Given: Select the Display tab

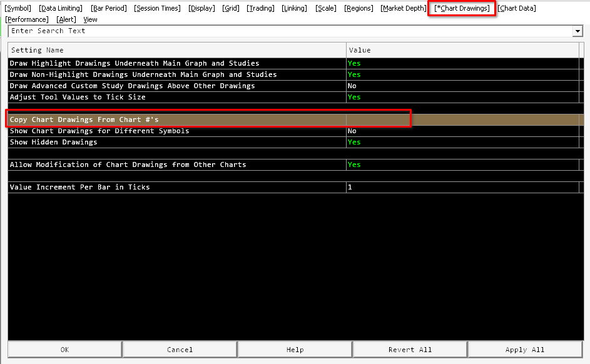Looking at the screenshot, I should 201,8.
